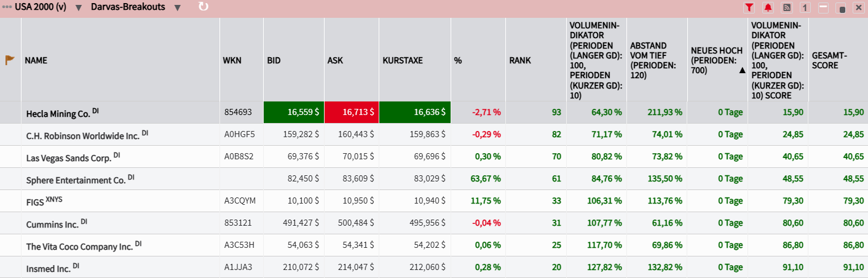Viewport: 868px width, 278px height.
Task: Sort by the KURSTAXE column header
Action: [403, 60]
